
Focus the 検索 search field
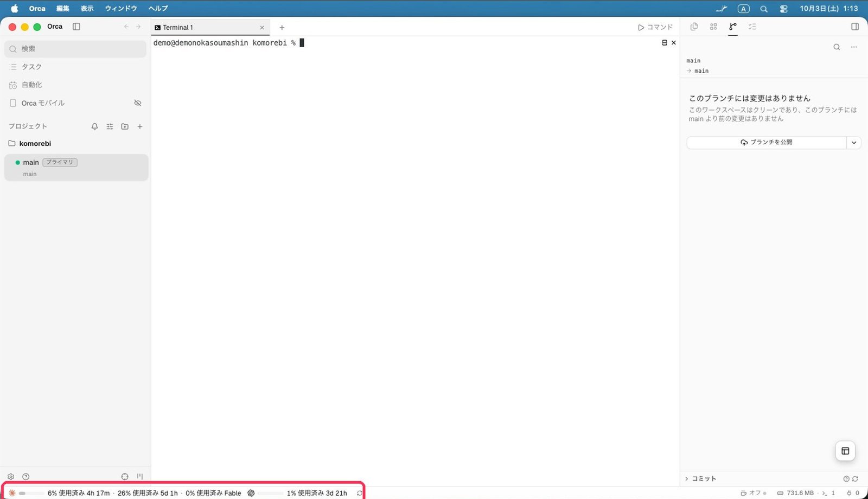coord(75,49)
